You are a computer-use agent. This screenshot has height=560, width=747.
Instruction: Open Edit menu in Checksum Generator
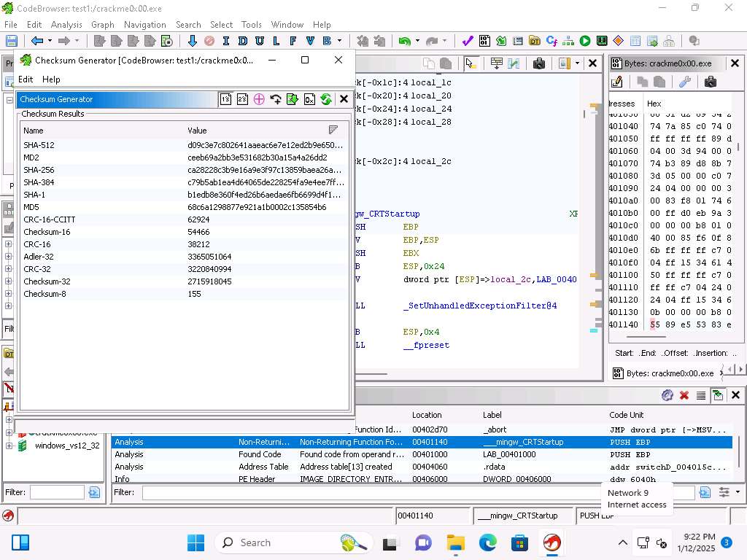[26, 79]
